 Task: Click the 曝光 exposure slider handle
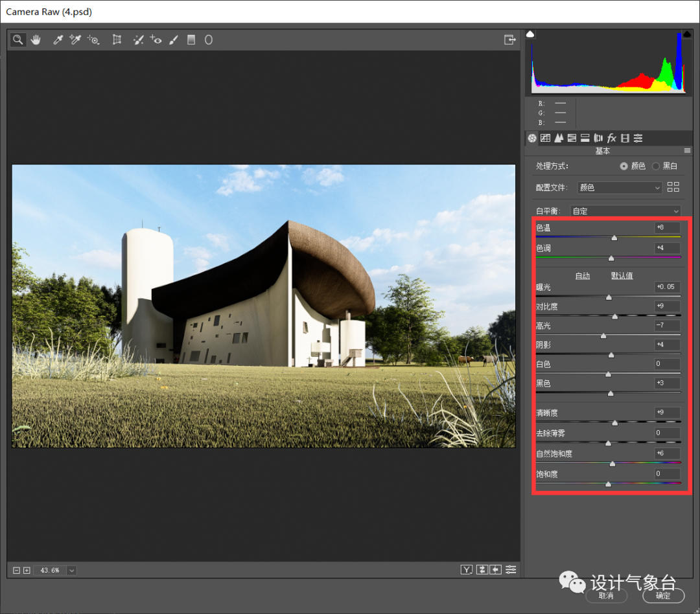pos(609,297)
